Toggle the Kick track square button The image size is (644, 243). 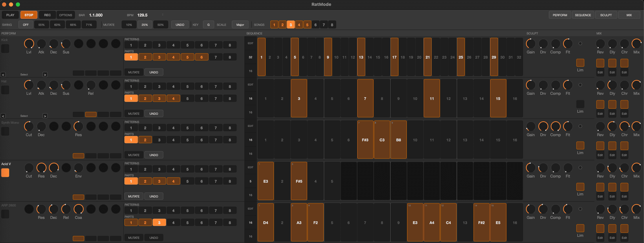[x=5, y=49]
